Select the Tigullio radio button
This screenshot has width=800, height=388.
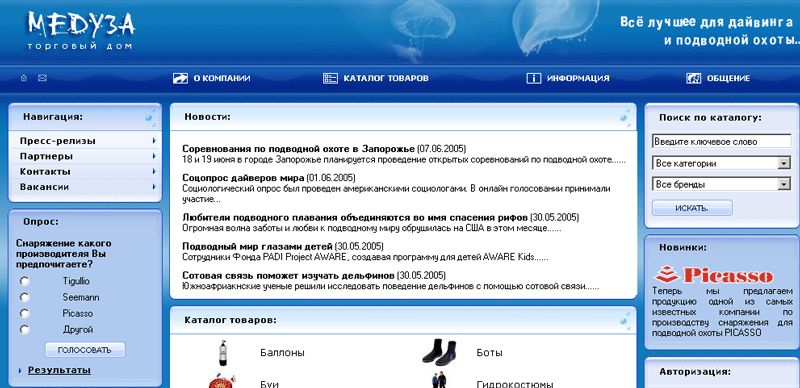(24, 281)
